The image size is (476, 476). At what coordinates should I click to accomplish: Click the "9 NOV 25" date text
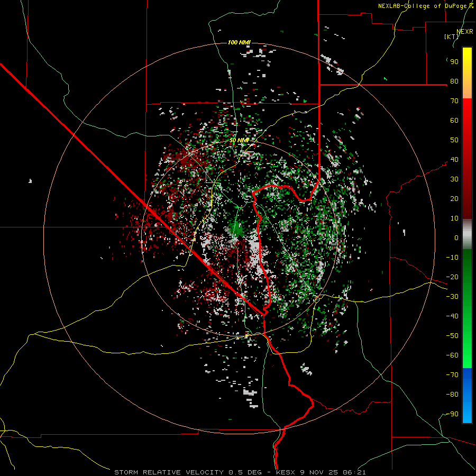point(319,472)
